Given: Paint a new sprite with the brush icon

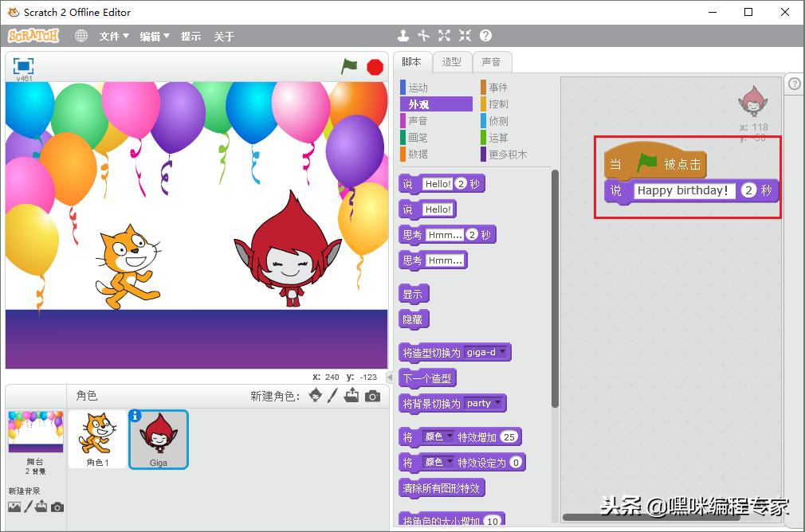Looking at the screenshot, I should point(333,395).
